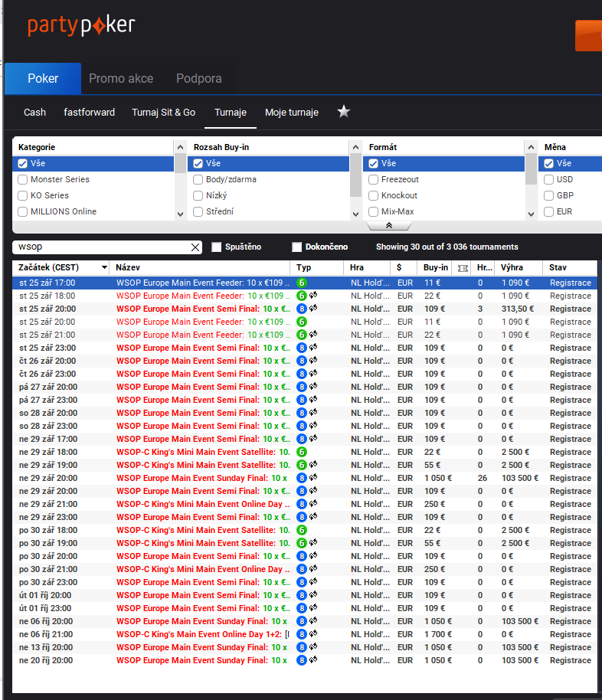
Task: Click re-entry arrows icon in ne 29 zář 19:00 row
Action: 313,464
